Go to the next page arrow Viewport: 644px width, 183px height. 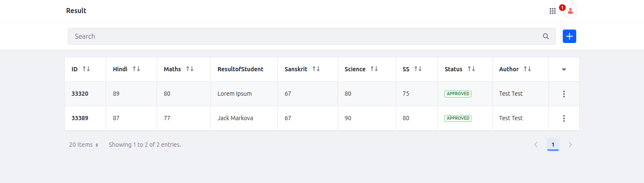(x=570, y=145)
